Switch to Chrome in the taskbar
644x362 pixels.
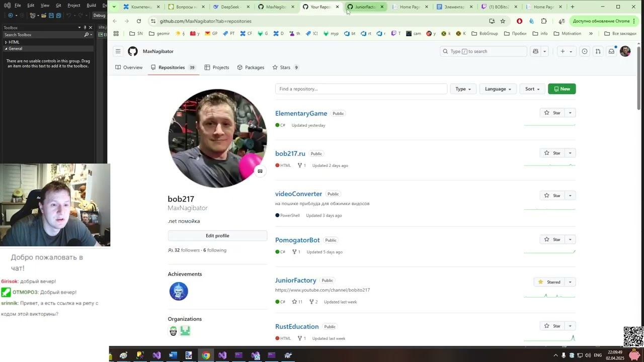click(206, 355)
